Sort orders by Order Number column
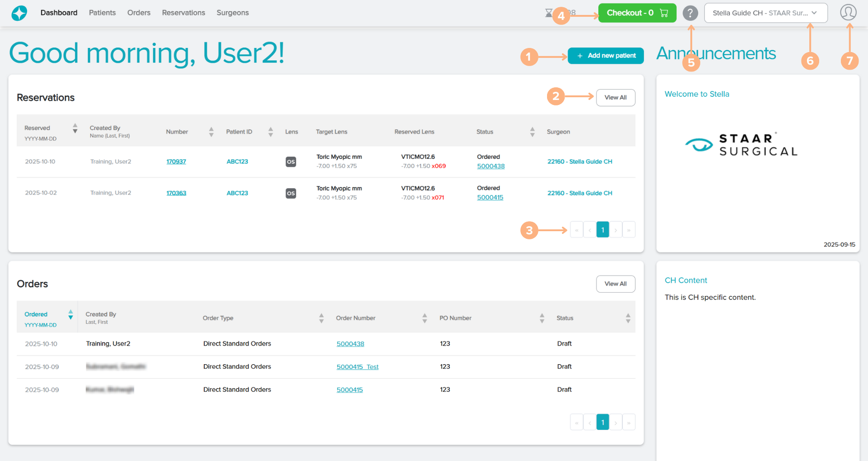 click(424, 318)
